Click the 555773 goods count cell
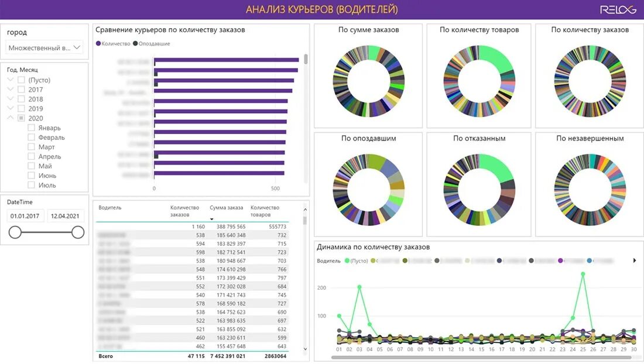This screenshot has height=364, width=644. pos(278,226)
